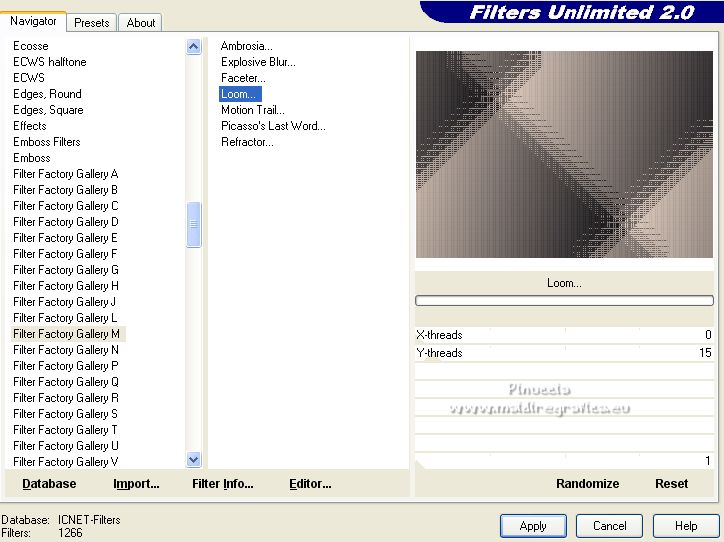This screenshot has width=724, height=542.
Task: Select Filter Factory Gallery H
Action: (x=66, y=286)
